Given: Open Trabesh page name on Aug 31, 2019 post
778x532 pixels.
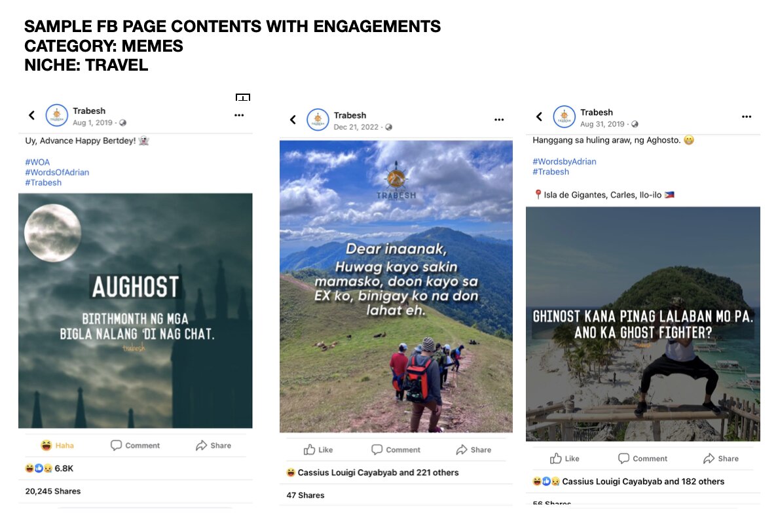Looking at the screenshot, I should (597, 112).
